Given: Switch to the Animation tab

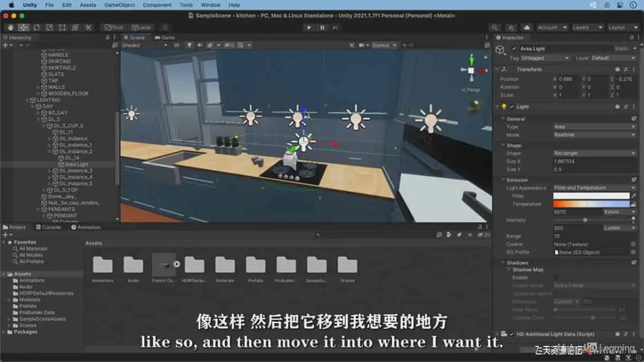Looking at the screenshot, I should (86, 227).
